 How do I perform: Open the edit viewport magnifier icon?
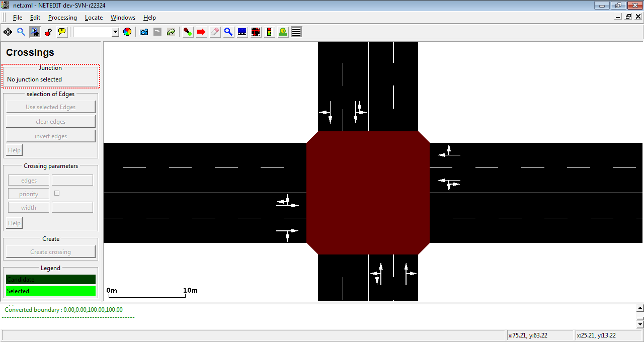click(21, 32)
